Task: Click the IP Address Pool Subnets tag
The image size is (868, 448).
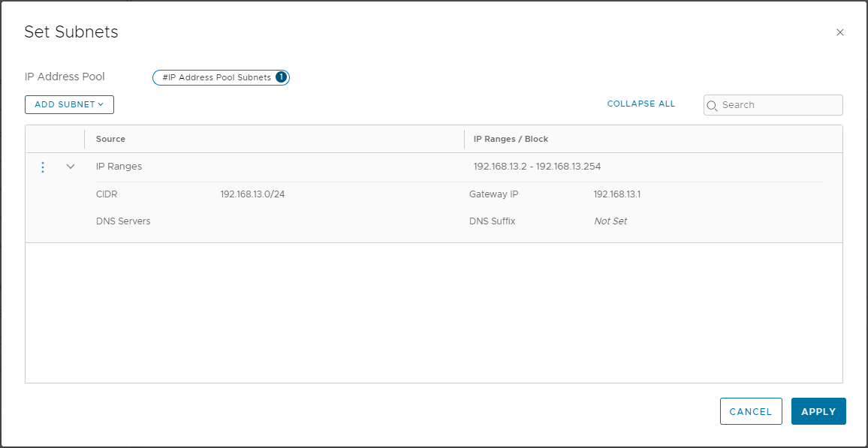Action: coord(221,78)
